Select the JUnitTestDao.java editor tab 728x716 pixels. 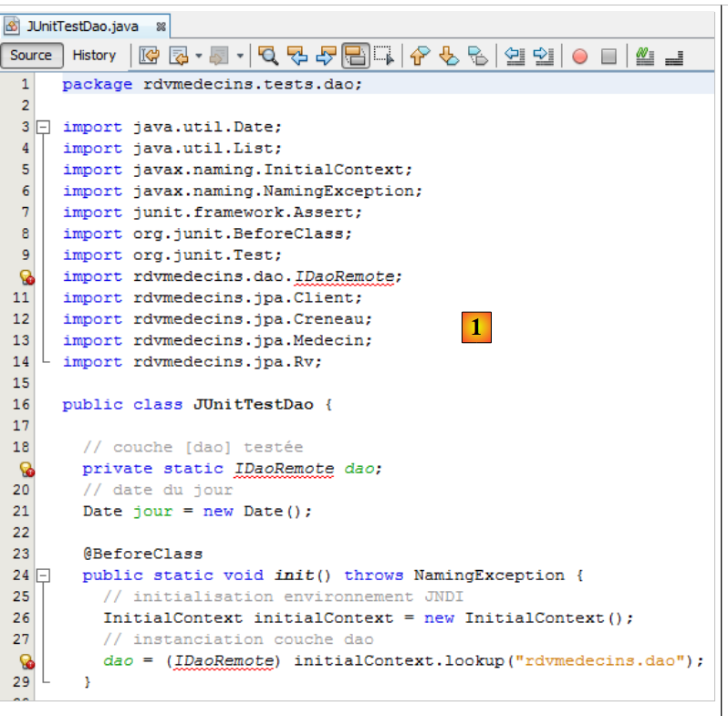pyautogui.click(x=82, y=27)
